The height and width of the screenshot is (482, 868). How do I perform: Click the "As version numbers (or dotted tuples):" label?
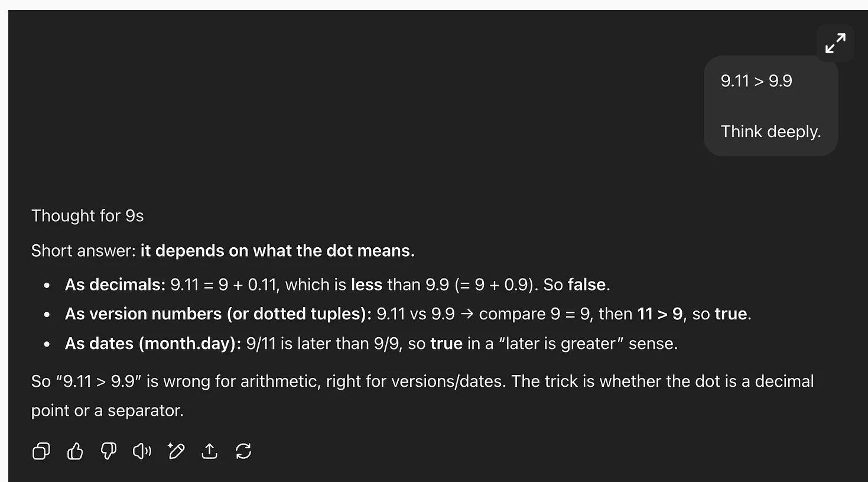[x=218, y=313]
